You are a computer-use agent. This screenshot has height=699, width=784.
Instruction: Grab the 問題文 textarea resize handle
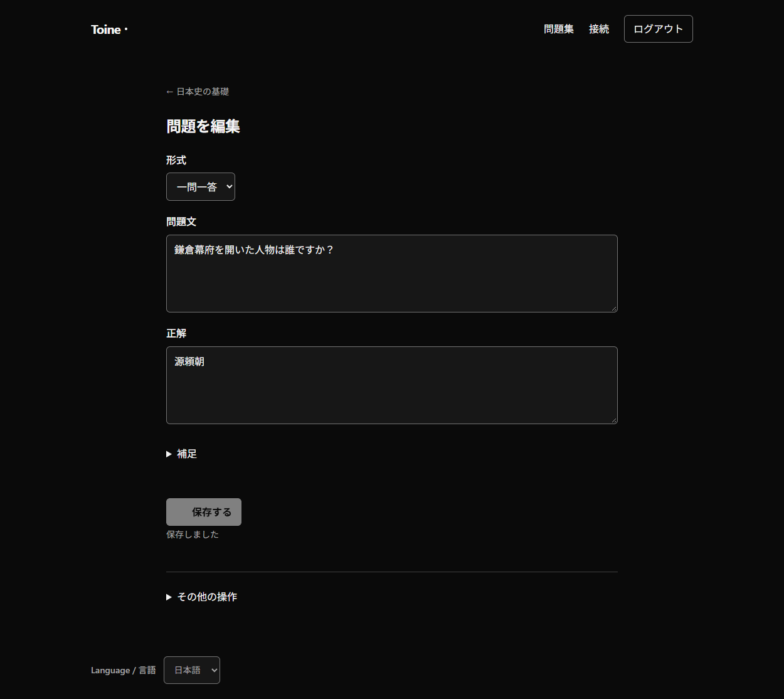pyautogui.click(x=614, y=308)
